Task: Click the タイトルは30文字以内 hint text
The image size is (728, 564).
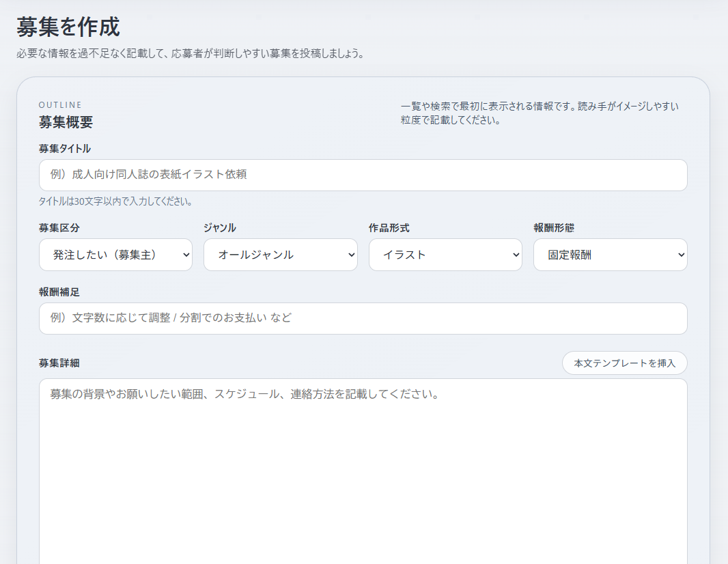Action: coord(115,201)
